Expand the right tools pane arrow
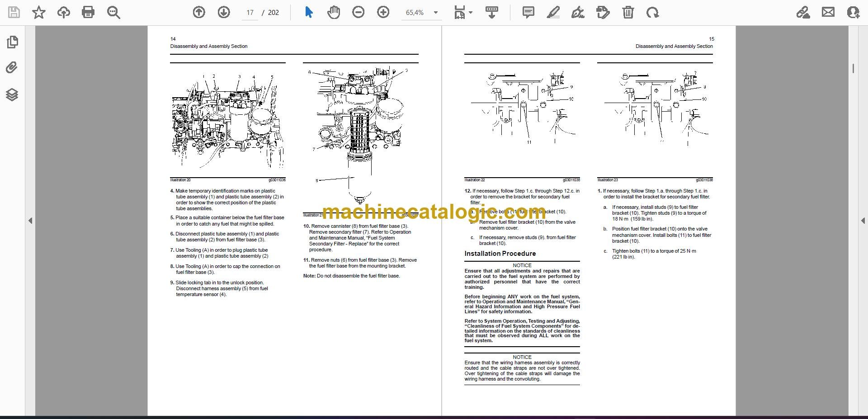The height and width of the screenshot is (419, 868). (x=863, y=221)
